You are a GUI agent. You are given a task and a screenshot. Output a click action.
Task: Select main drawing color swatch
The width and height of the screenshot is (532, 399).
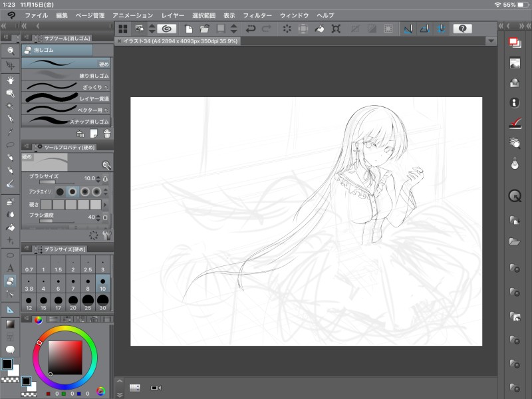pyautogui.click(x=7, y=364)
